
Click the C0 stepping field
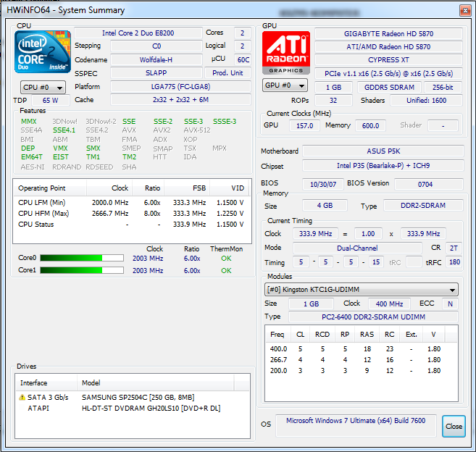[156, 46]
